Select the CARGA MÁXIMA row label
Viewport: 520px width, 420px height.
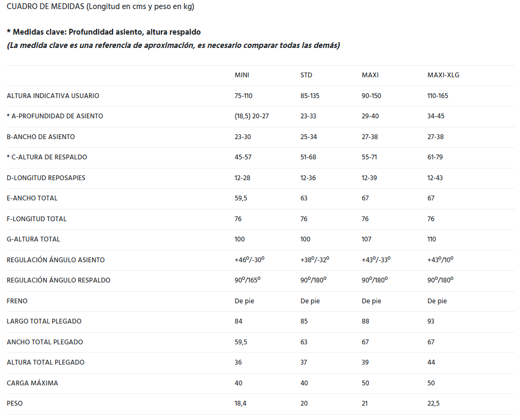pyautogui.click(x=32, y=383)
